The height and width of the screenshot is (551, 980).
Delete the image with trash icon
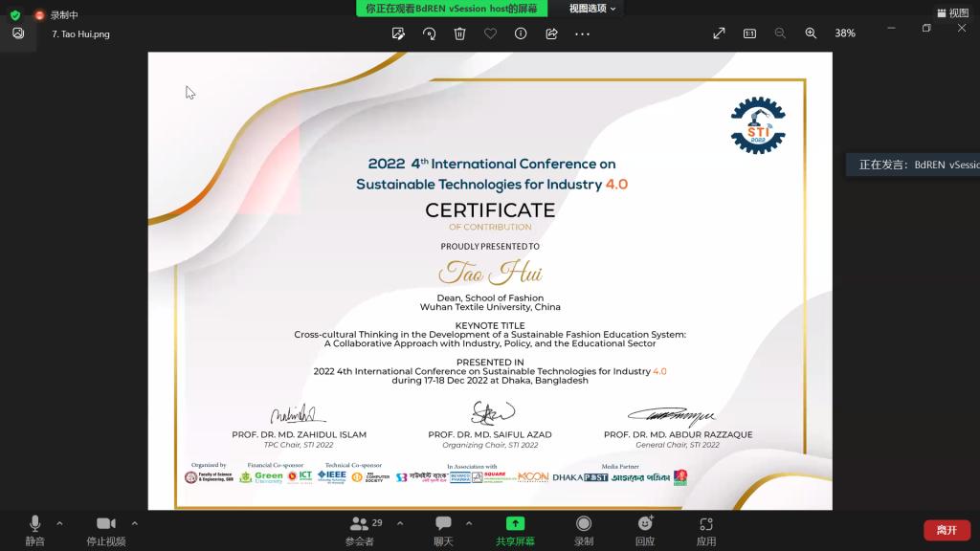(459, 33)
